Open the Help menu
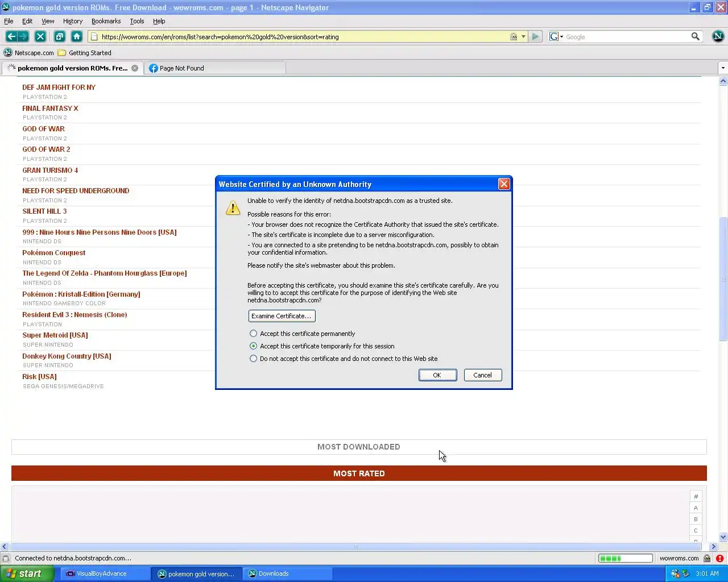 point(159,21)
